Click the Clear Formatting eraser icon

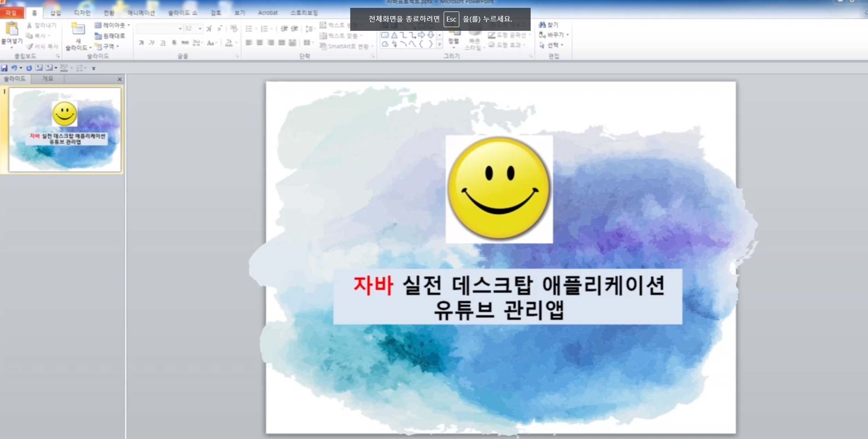[x=234, y=29]
